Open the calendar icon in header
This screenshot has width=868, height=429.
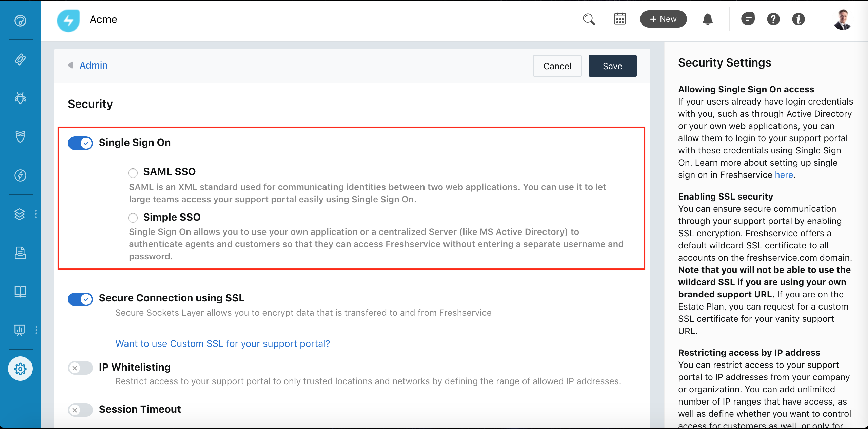[x=620, y=19]
